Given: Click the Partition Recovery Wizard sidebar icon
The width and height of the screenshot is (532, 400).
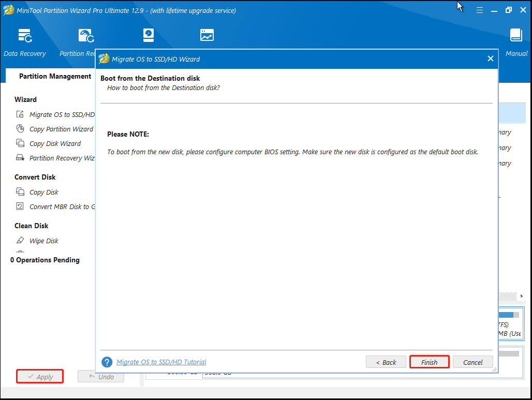Looking at the screenshot, I should pos(20,158).
